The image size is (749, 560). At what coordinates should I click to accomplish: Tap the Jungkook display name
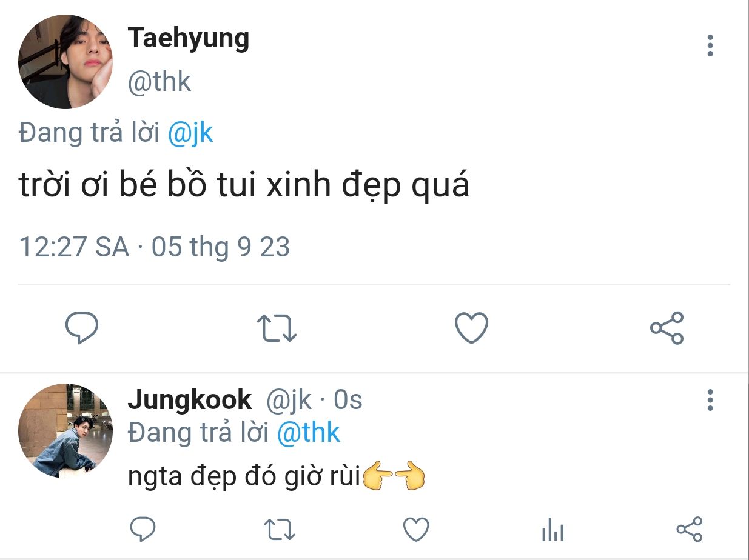coord(190,400)
